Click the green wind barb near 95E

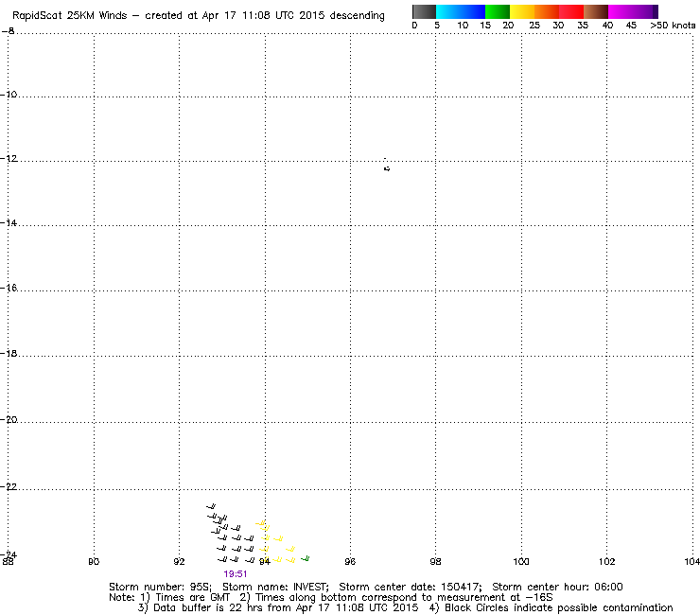click(306, 558)
